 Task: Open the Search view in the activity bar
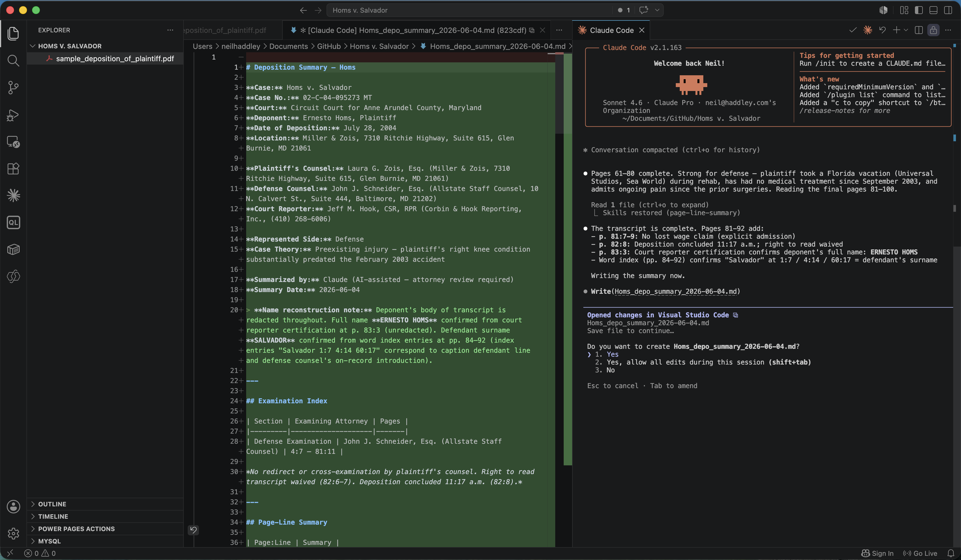coord(13,60)
